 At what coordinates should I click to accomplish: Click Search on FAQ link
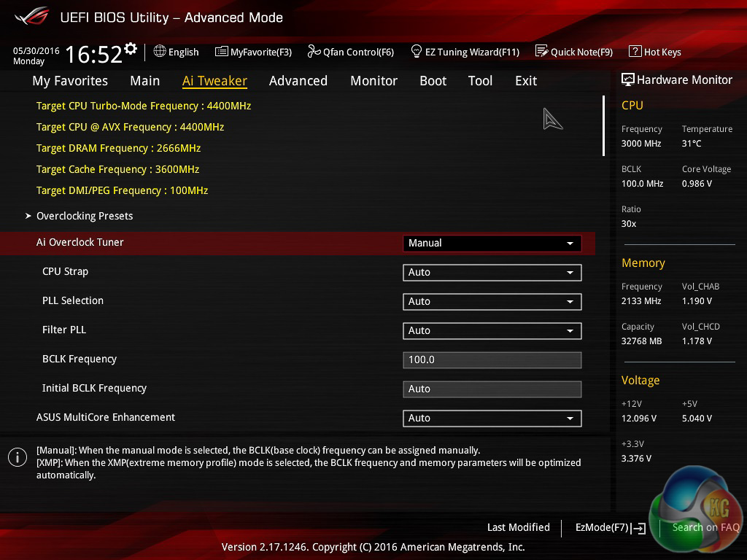(x=705, y=528)
